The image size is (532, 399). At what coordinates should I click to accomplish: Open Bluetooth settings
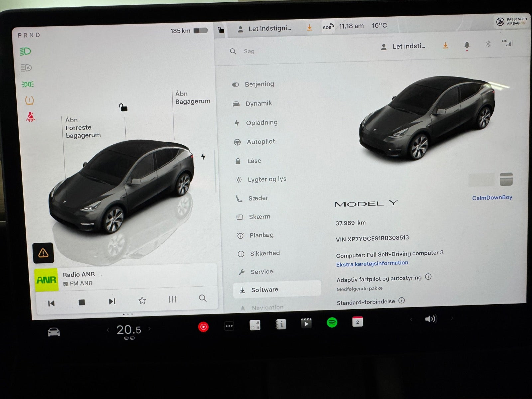coord(488,44)
